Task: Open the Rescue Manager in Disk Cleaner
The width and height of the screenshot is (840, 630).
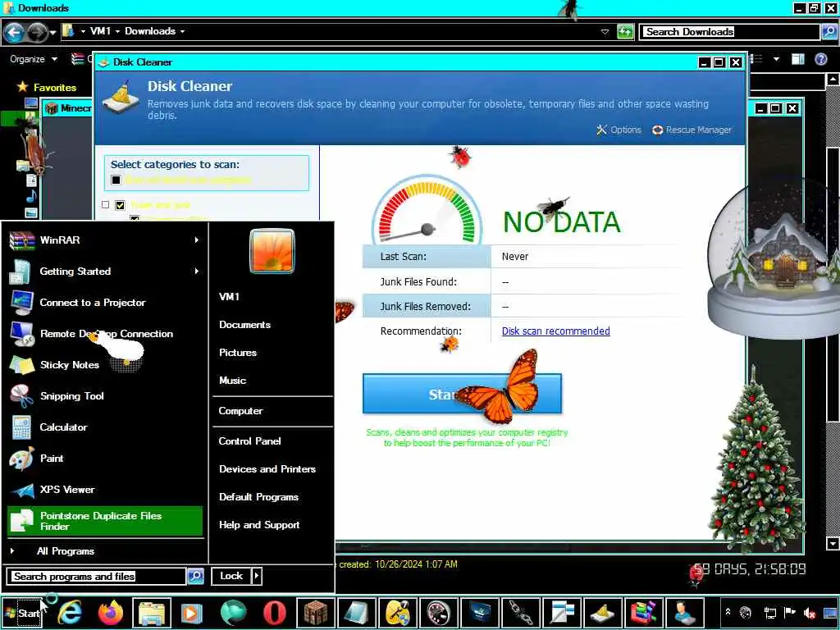Action: pos(692,130)
